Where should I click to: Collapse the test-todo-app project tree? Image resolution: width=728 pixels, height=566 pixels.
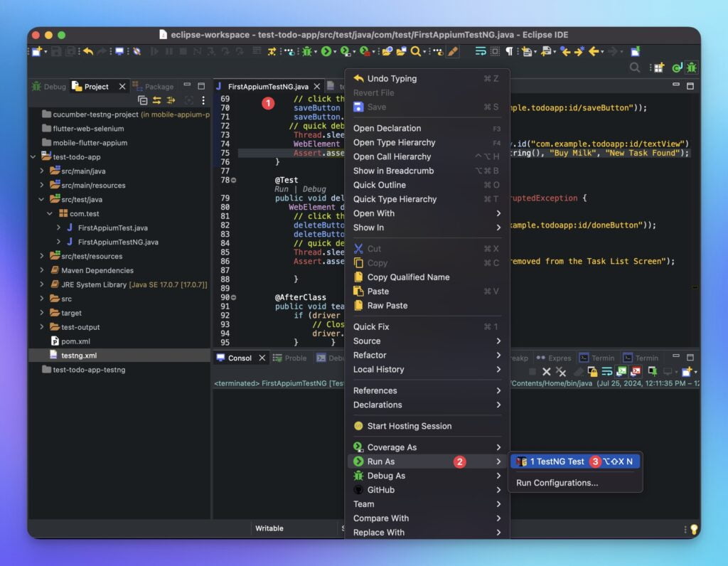click(x=33, y=157)
